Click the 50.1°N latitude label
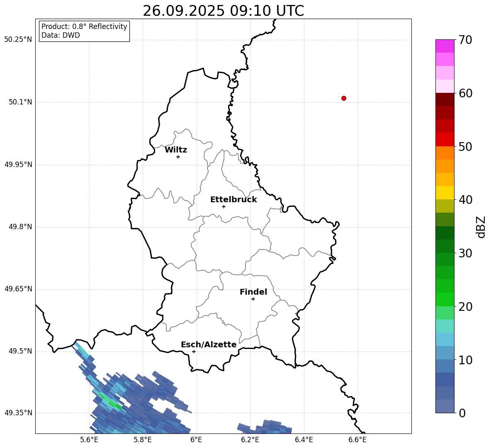 [20, 102]
